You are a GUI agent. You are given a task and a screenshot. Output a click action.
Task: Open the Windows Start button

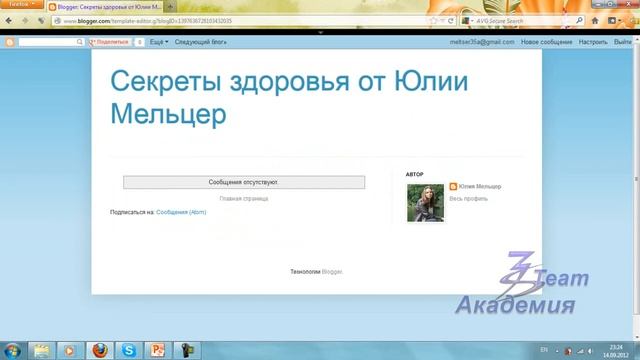click(12, 351)
